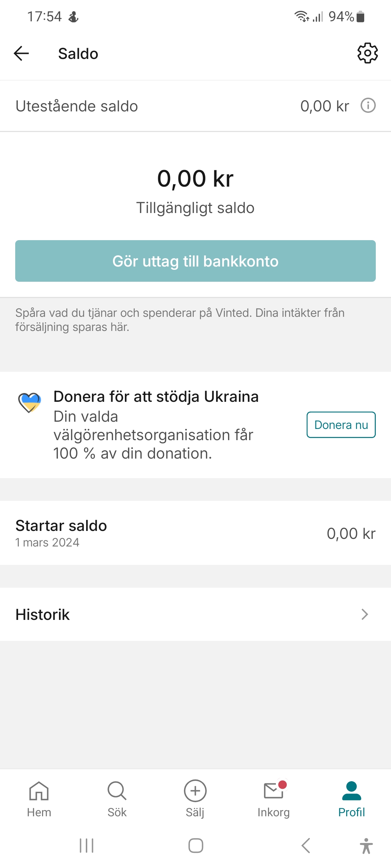Tap the Donera nu button
The height and width of the screenshot is (868, 391).
tap(341, 425)
